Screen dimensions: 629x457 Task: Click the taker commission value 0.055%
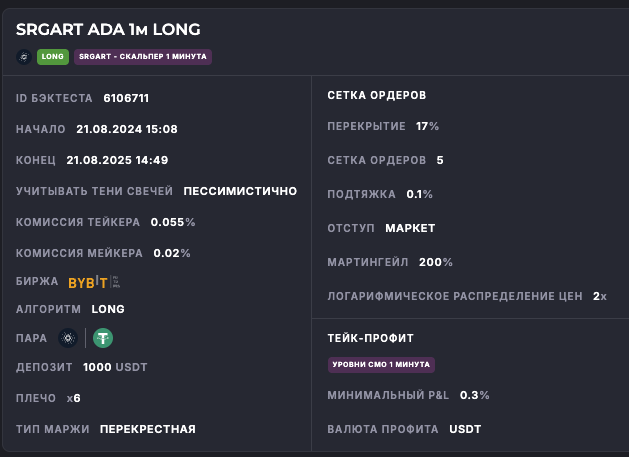[173, 222]
